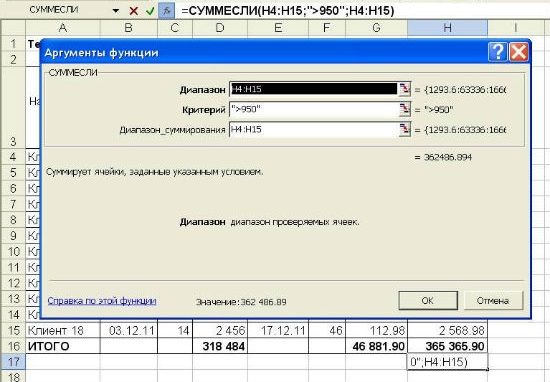This screenshot has width=550, height=382.
Task: Select row 16 header
Action: pos(13,346)
